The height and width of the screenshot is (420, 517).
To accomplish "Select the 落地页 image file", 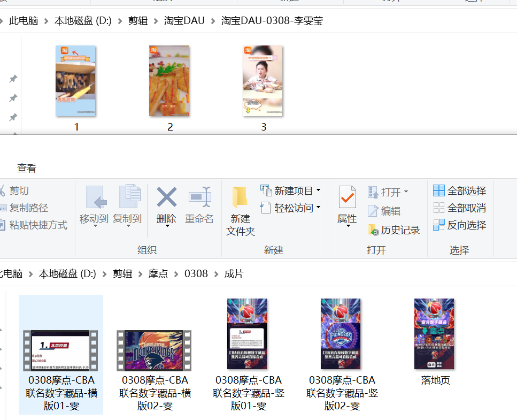I will [435, 342].
